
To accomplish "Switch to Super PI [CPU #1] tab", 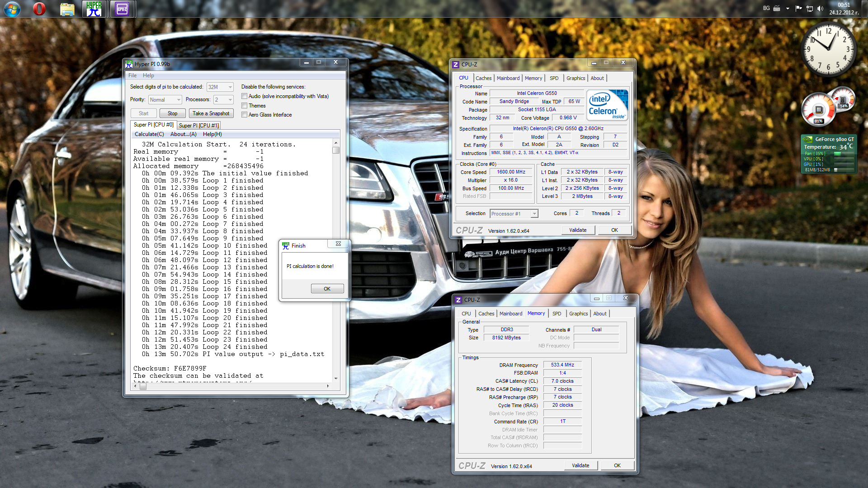I will click(x=198, y=126).
